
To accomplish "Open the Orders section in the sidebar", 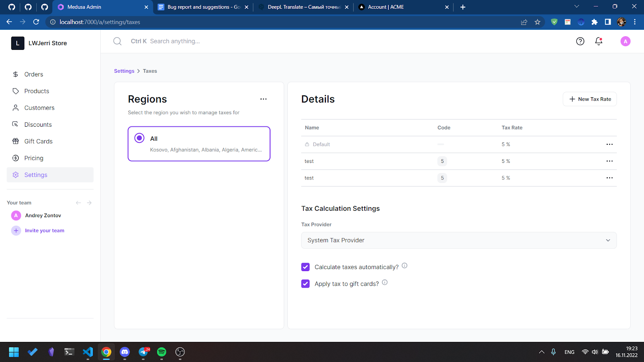I will tap(33, 74).
